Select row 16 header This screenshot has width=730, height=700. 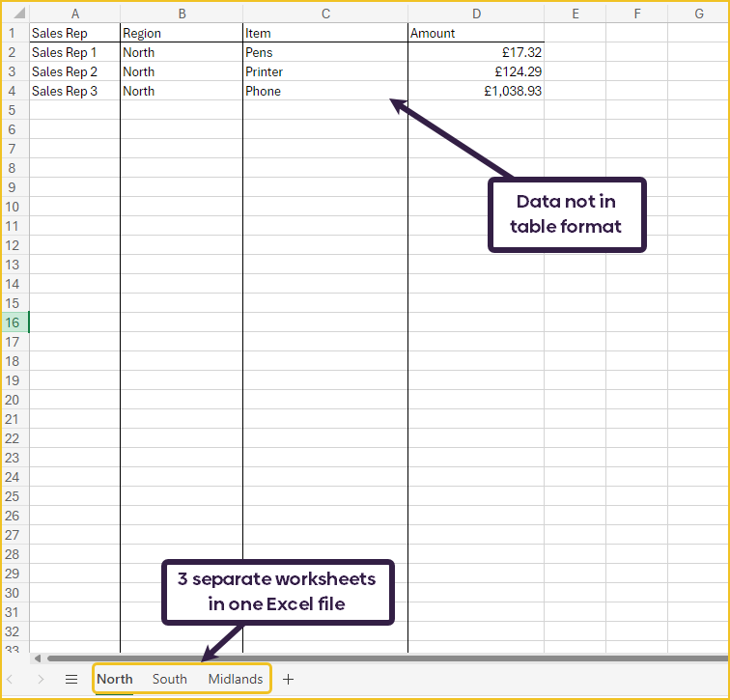click(x=14, y=322)
